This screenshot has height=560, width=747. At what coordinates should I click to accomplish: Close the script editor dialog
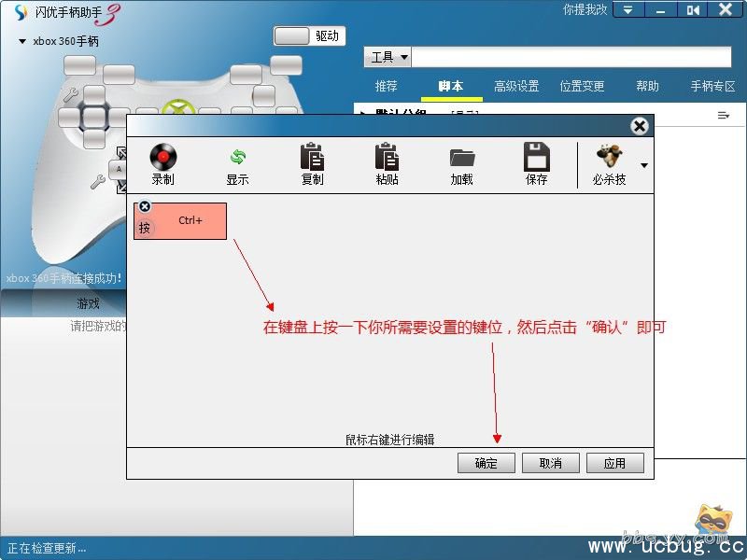coord(640,126)
